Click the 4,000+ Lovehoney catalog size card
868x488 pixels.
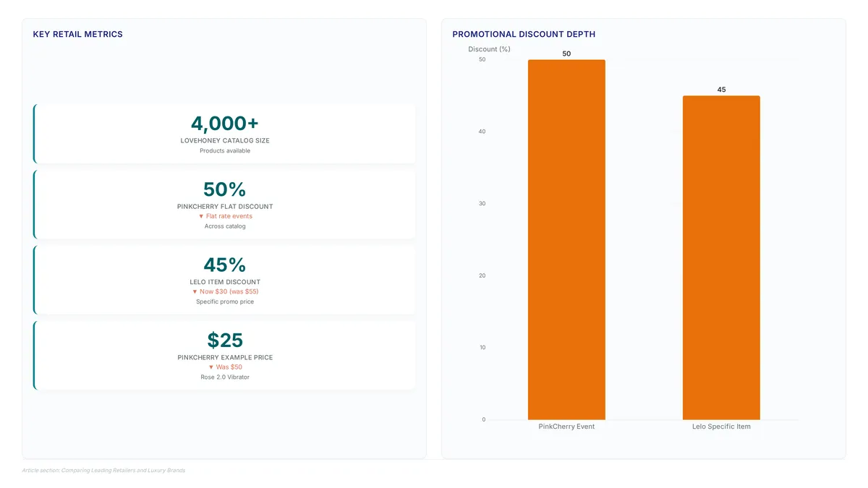[x=225, y=134]
